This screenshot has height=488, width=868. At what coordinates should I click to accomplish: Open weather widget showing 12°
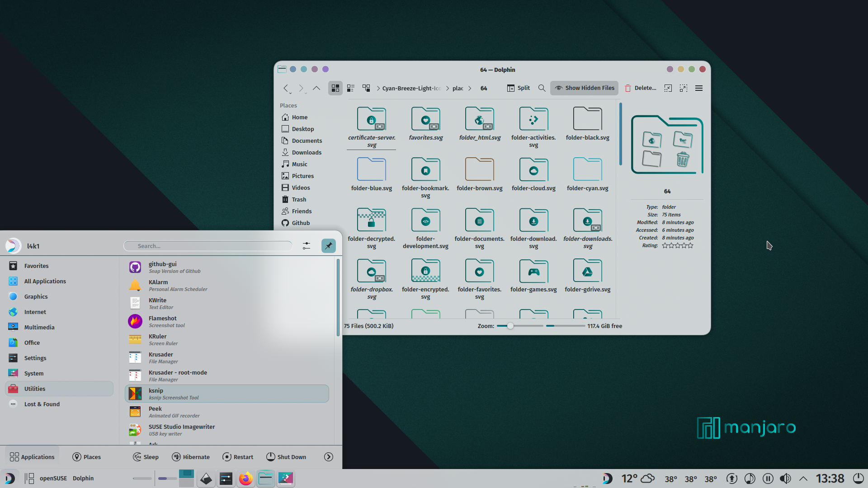point(638,479)
